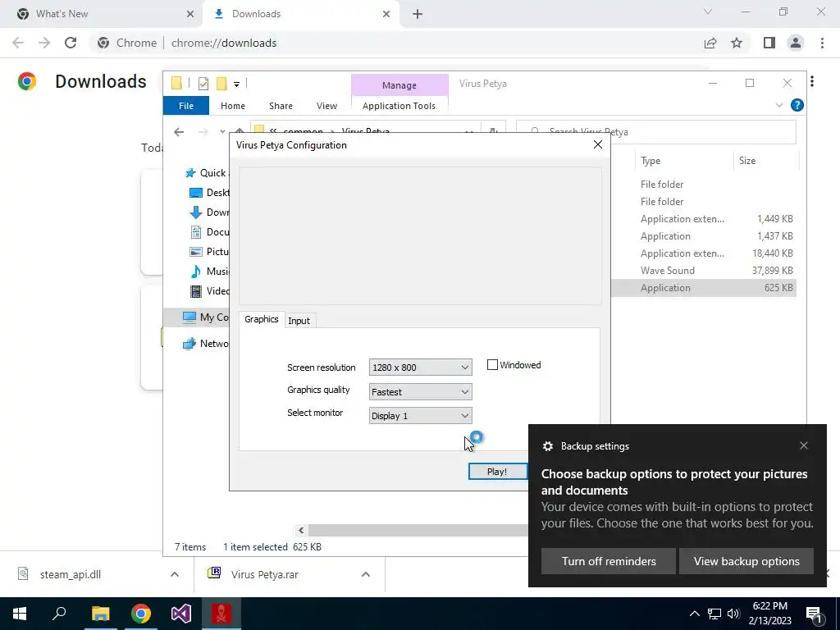Click the Play! button

click(x=497, y=472)
